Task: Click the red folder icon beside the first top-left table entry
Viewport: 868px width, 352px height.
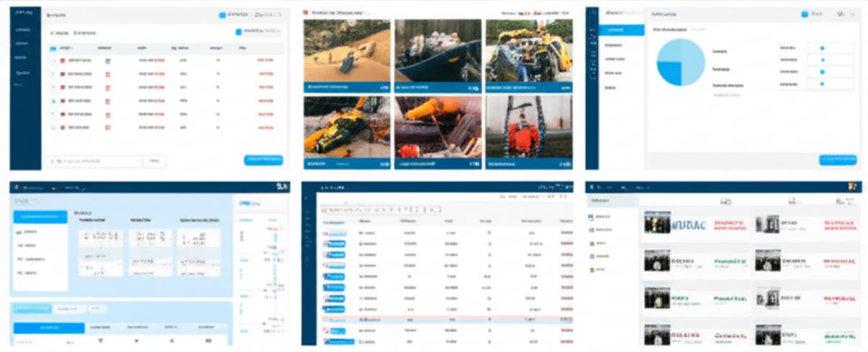Action: tap(63, 60)
